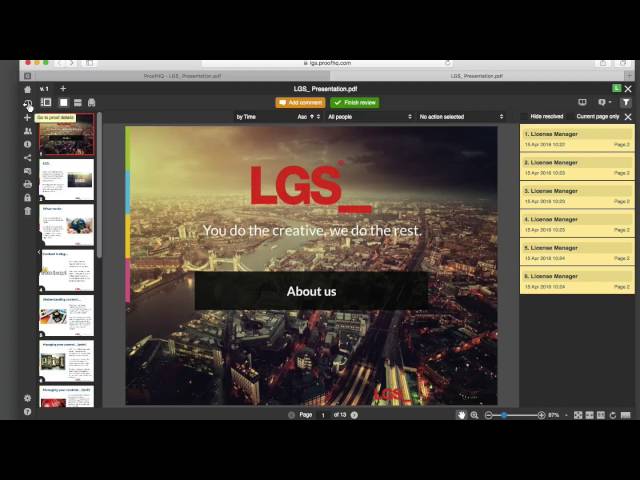Select page 1 thumbnail
The height and width of the screenshot is (480, 640).
coord(67,135)
